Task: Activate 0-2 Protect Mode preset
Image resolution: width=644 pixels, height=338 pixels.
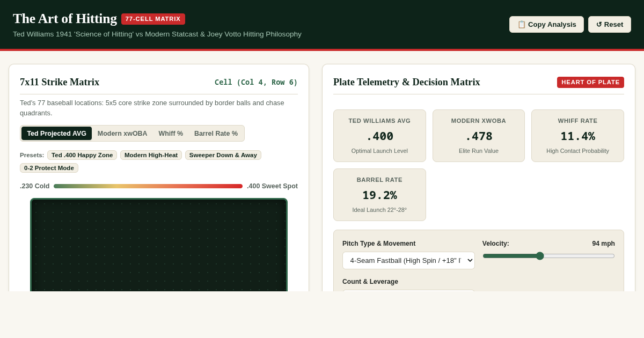Action: pos(49,168)
